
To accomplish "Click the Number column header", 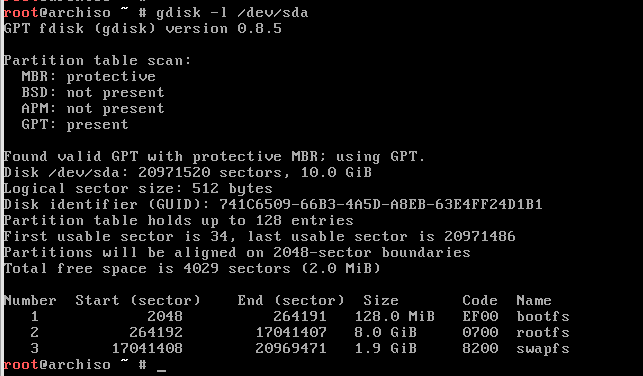I will pyautogui.click(x=30, y=300).
